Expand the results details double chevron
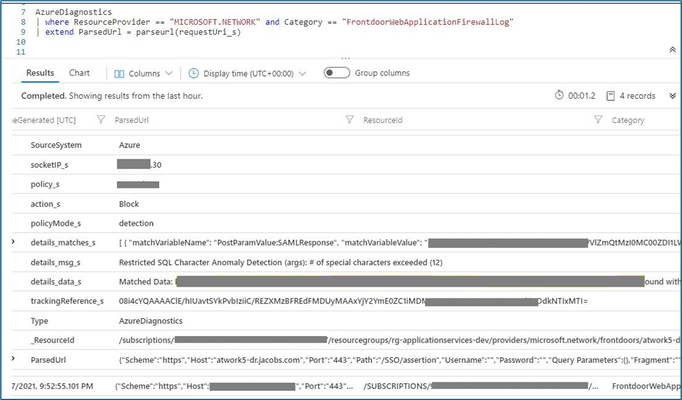The width and height of the screenshot is (682, 400). point(672,96)
